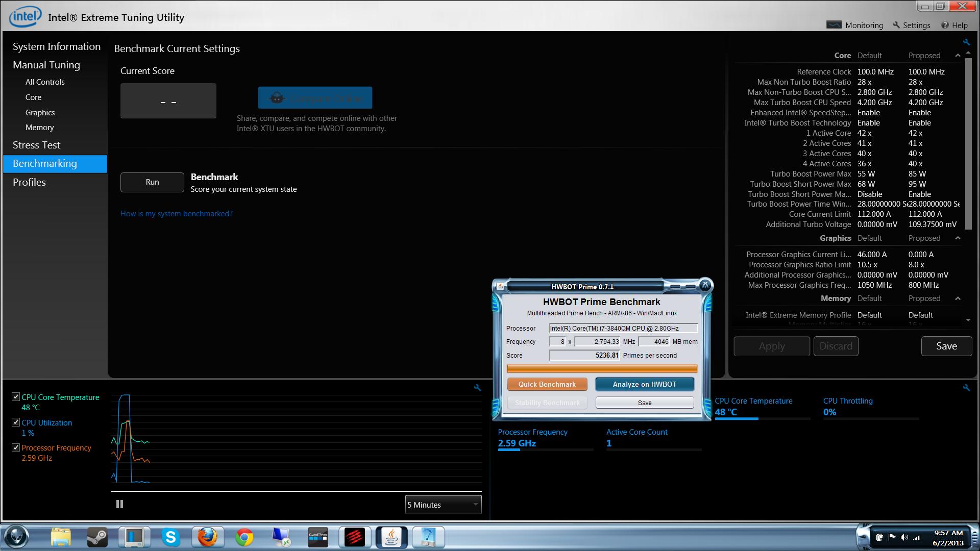Start Quick Benchmark in HWBOT Prime
This screenshot has height=551, width=980.
click(547, 384)
